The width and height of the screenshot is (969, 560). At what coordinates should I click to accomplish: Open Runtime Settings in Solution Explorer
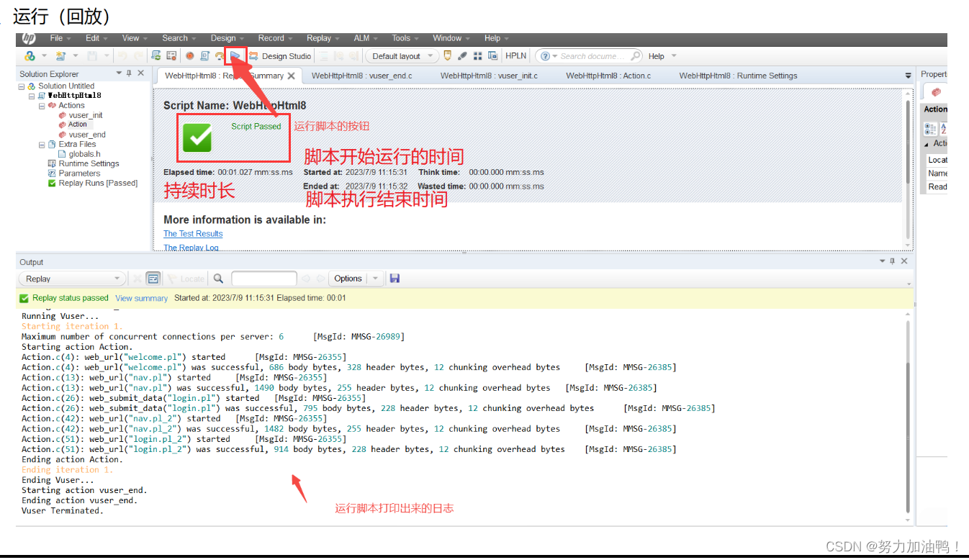coord(89,164)
